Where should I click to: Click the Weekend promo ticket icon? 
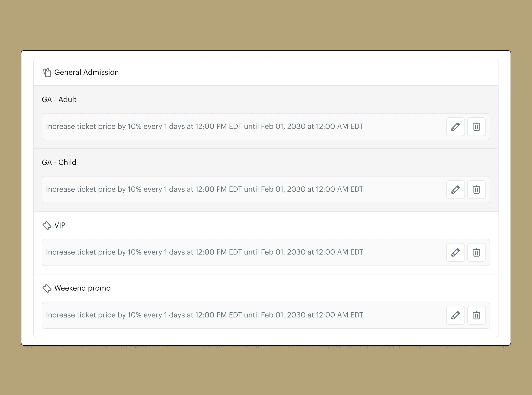47,288
